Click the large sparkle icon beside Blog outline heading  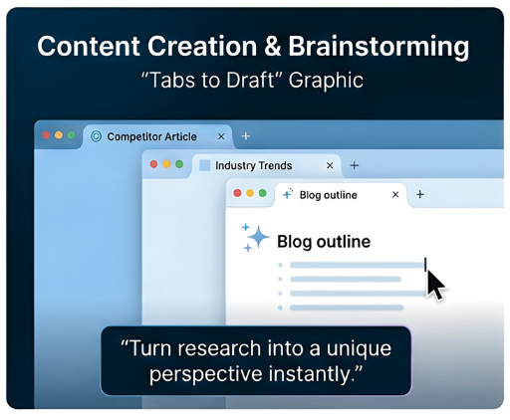pyautogui.click(x=255, y=237)
